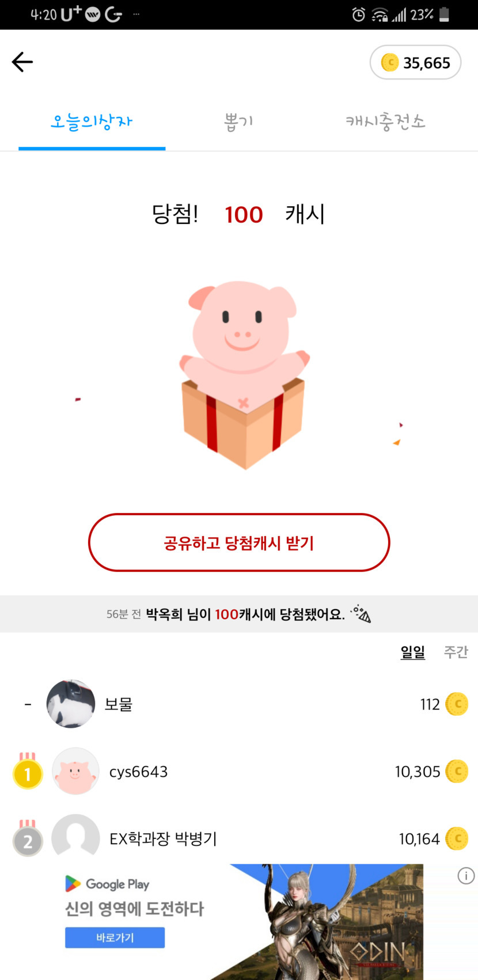
Task: Open cys6643's pig avatar
Action: click(75, 772)
